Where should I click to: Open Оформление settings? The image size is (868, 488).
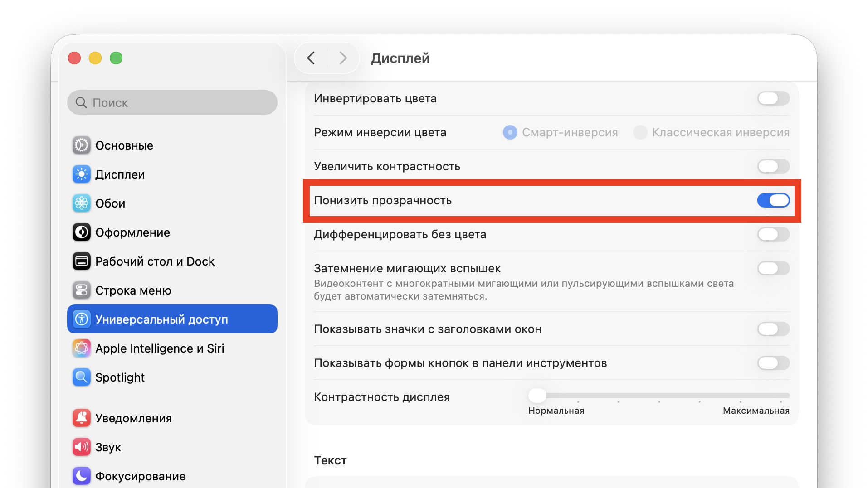click(x=172, y=232)
